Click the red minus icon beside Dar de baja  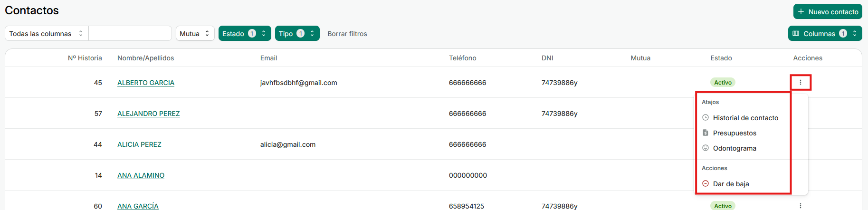tap(706, 183)
